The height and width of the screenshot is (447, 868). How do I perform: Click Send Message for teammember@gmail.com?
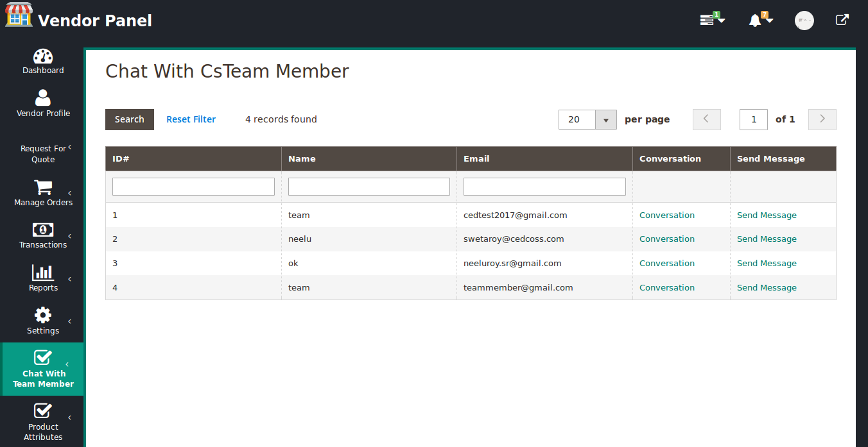click(x=767, y=287)
